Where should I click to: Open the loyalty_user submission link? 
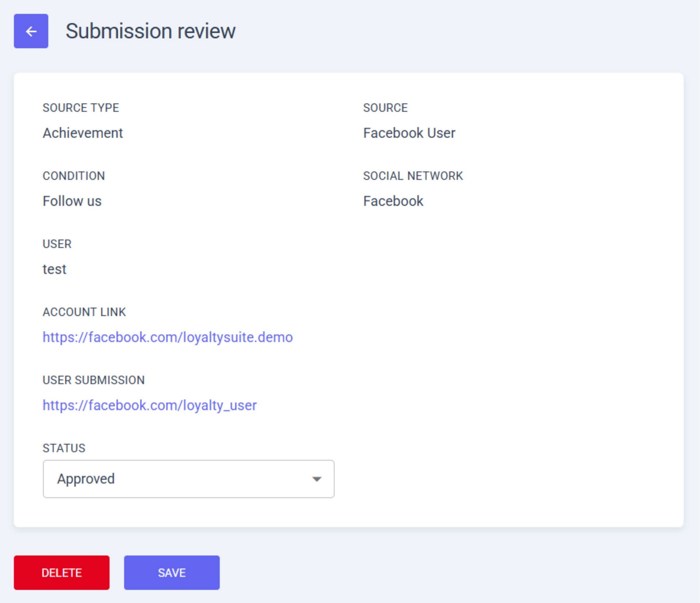pos(149,405)
